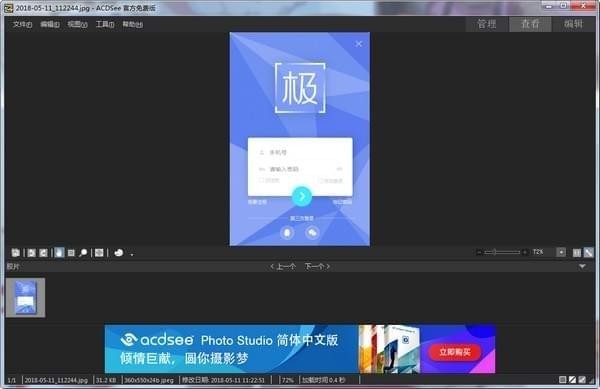Click the 72% entry in the status bar
The image size is (600, 389).
(287, 380)
